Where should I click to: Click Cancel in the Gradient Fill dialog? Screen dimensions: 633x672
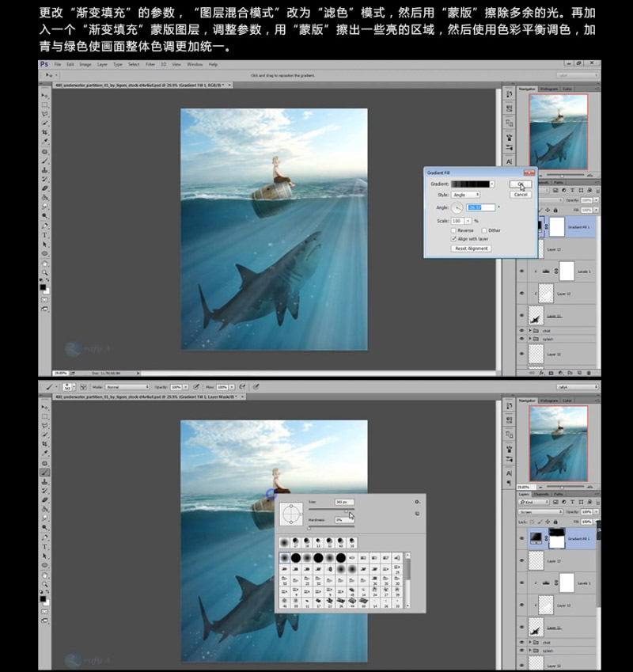click(x=521, y=195)
